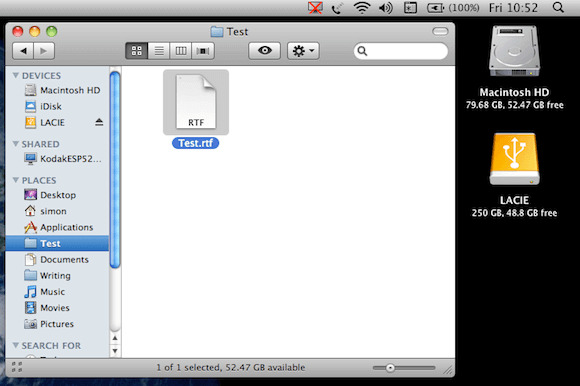Click the Finder search field
This screenshot has width=580, height=386.
[401, 51]
